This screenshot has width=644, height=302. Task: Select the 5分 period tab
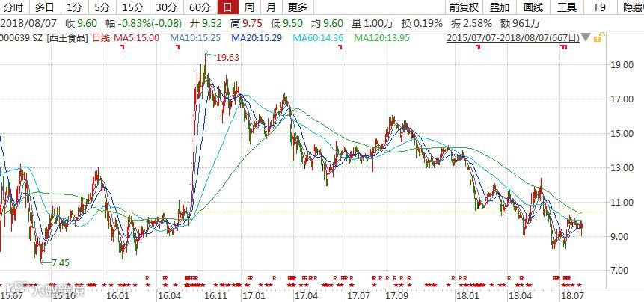102,7
